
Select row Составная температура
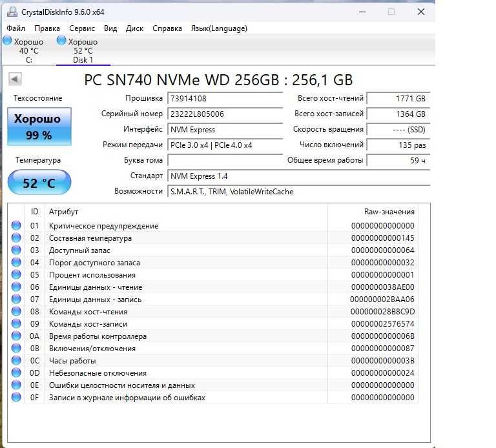213,238
